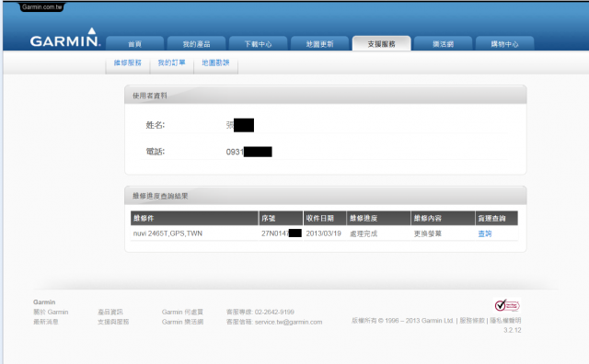Select the 支援服務 tab
The width and height of the screenshot is (589, 364).
[x=381, y=44]
